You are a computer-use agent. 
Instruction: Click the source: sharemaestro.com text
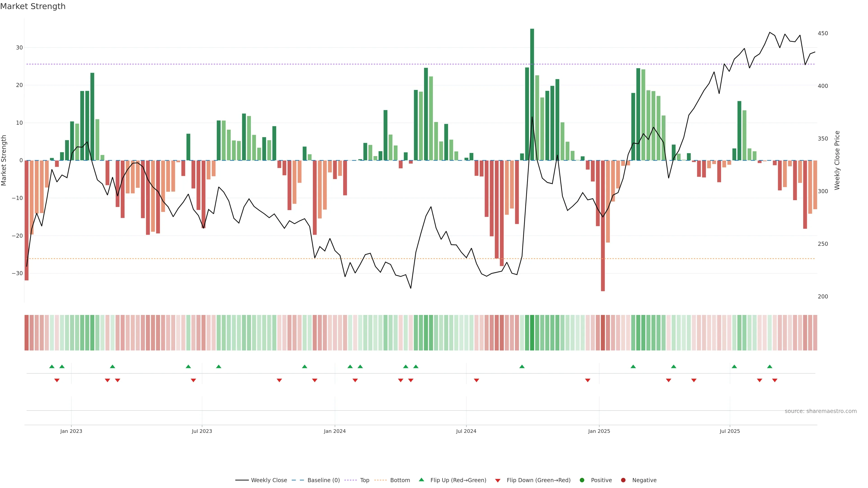point(821,411)
